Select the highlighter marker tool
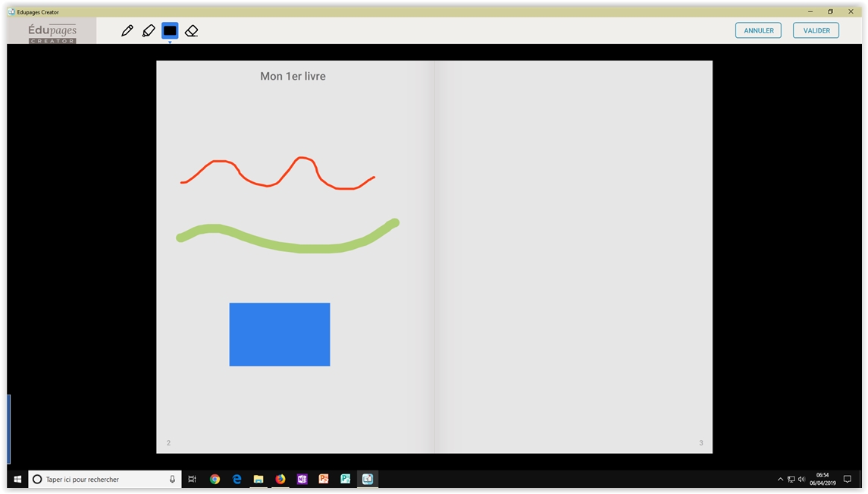868x494 pixels. coord(149,31)
